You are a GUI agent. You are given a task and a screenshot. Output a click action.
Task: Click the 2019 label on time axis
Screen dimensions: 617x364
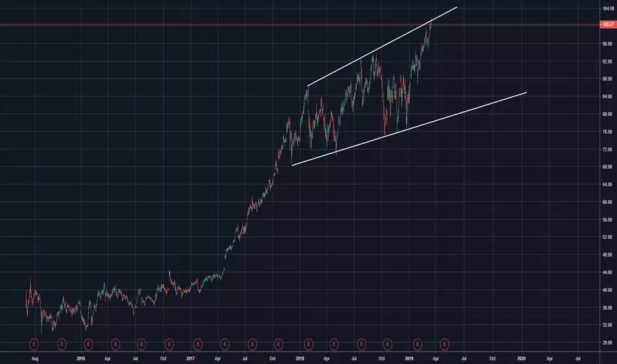(409, 359)
